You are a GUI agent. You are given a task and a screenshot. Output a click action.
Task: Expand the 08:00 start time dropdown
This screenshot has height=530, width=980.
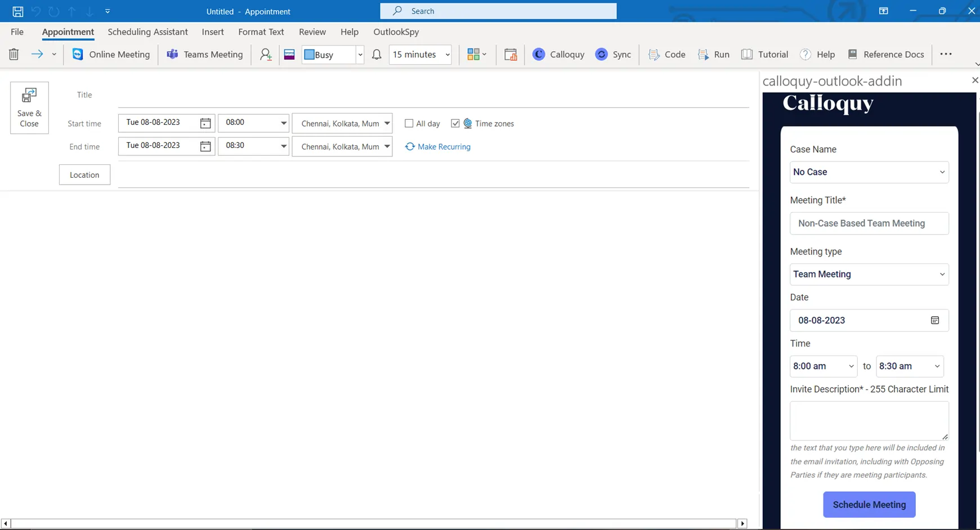click(x=284, y=123)
